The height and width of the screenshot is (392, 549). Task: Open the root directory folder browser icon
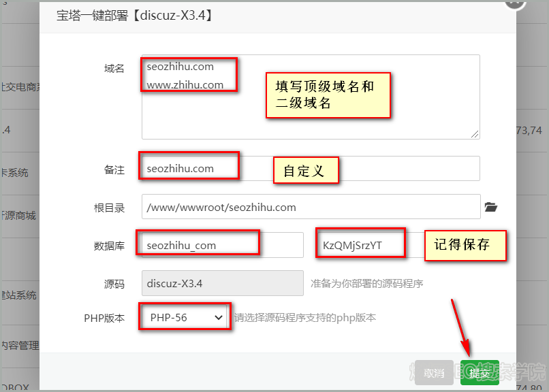pos(490,207)
